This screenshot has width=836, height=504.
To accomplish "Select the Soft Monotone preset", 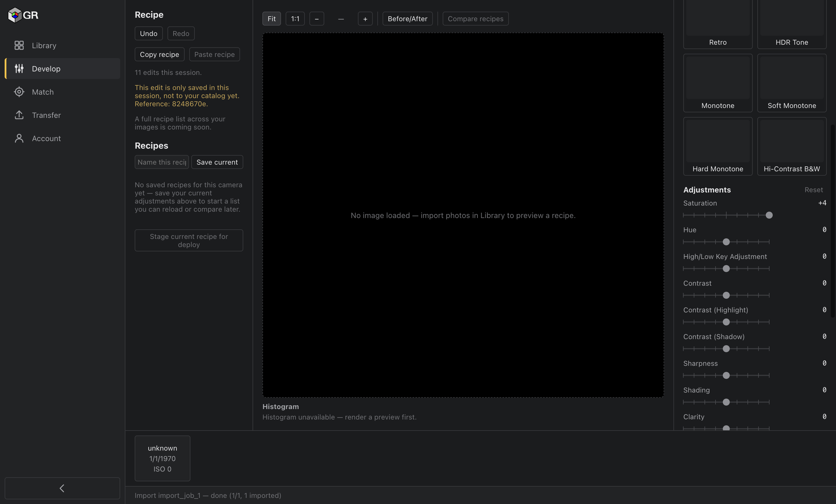I will pyautogui.click(x=792, y=83).
